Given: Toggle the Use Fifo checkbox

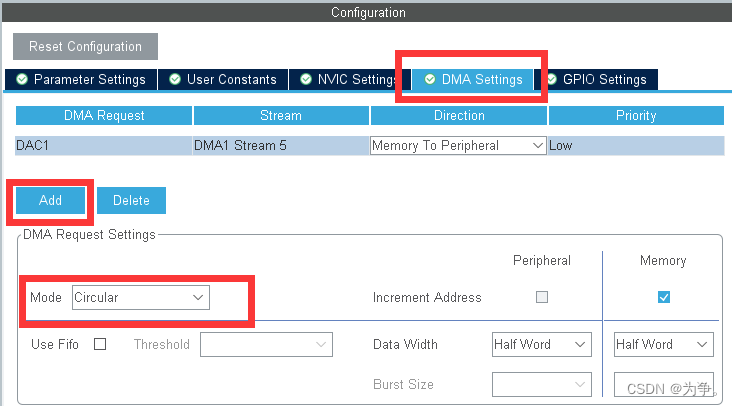Looking at the screenshot, I should 100,344.
